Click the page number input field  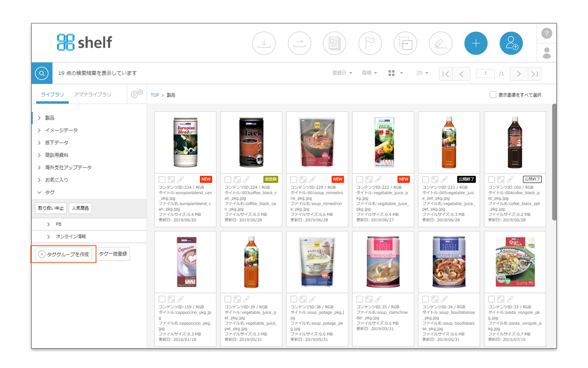pos(485,74)
